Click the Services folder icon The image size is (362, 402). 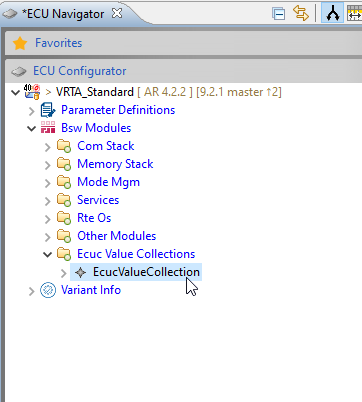(64, 200)
